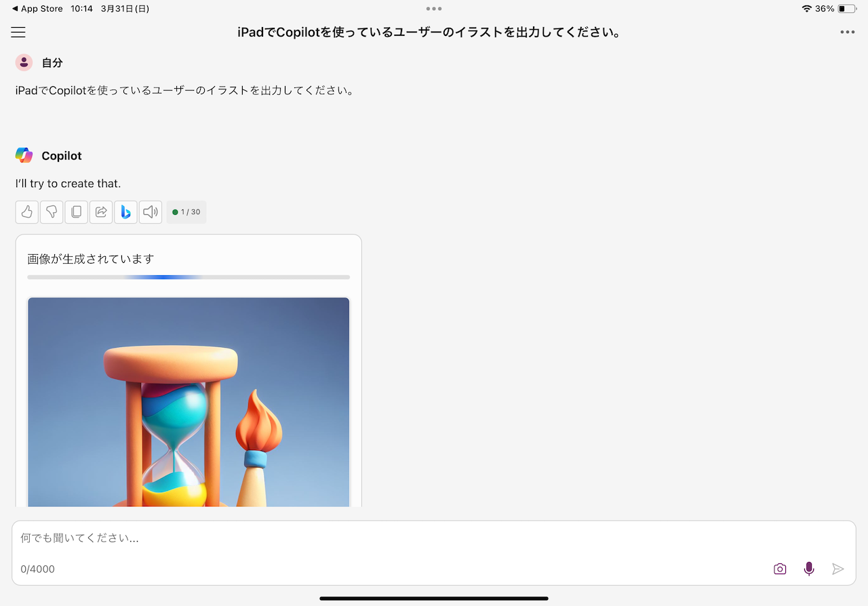This screenshot has width=868, height=606.
Task: Start voice input with microphone
Action: point(809,569)
